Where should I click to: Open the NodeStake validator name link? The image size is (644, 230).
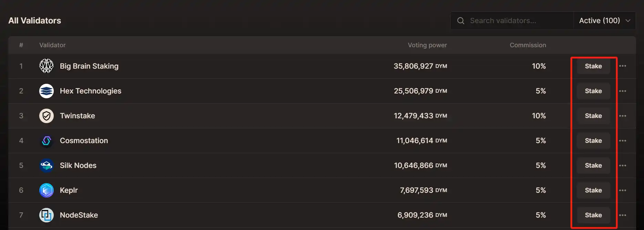pyautogui.click(x=79, y=215)
